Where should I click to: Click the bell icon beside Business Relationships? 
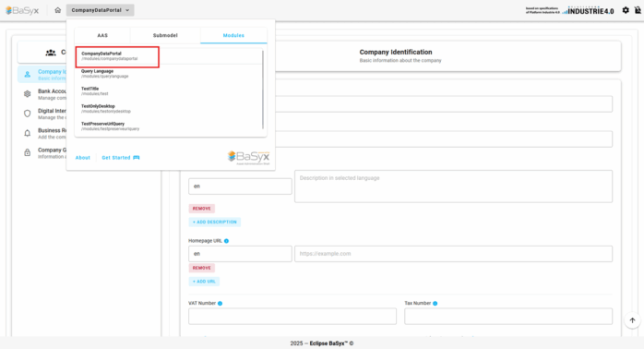(27, 133)
